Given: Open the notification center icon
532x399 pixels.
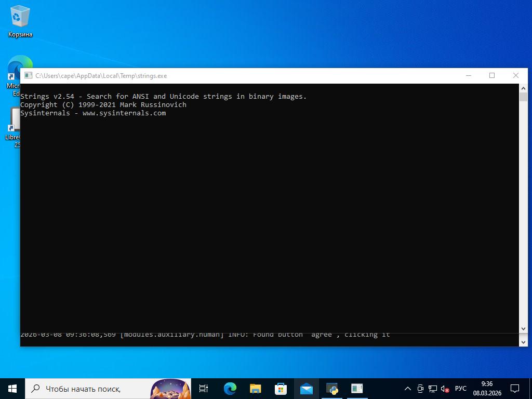Looking at the screenshot, I should [515, 389].
